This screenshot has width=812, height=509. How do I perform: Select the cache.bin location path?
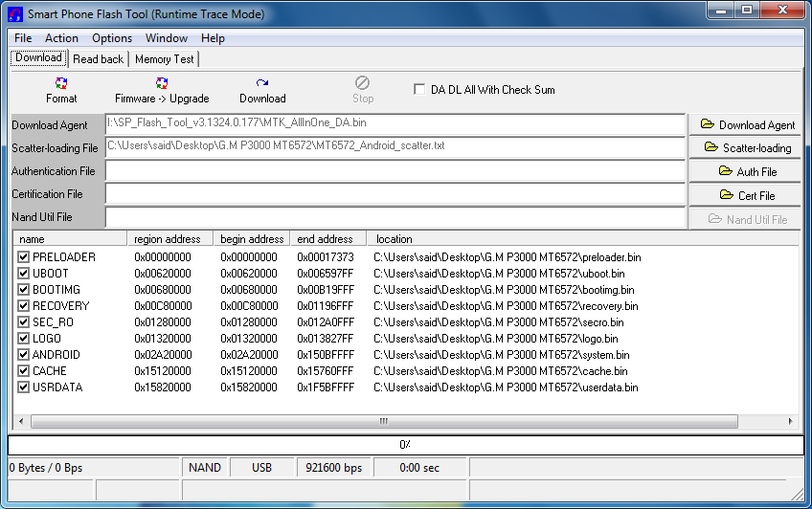click(x=500, y=371)
